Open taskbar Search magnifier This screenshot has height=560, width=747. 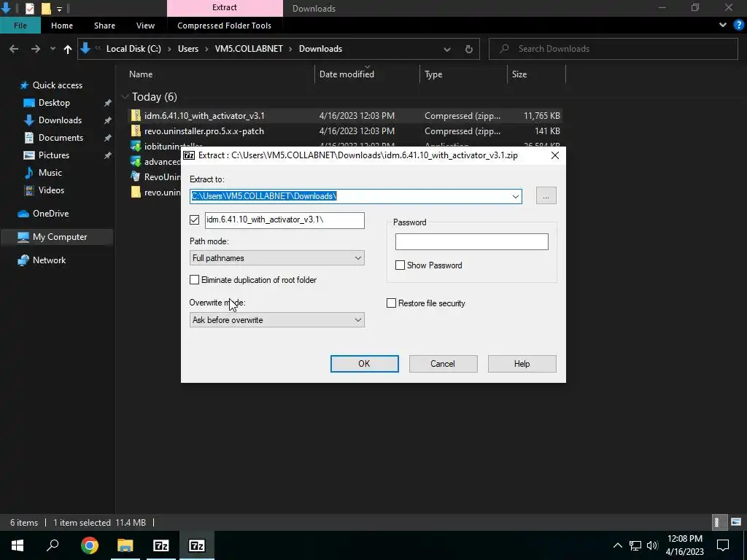(x=53, y=545)
